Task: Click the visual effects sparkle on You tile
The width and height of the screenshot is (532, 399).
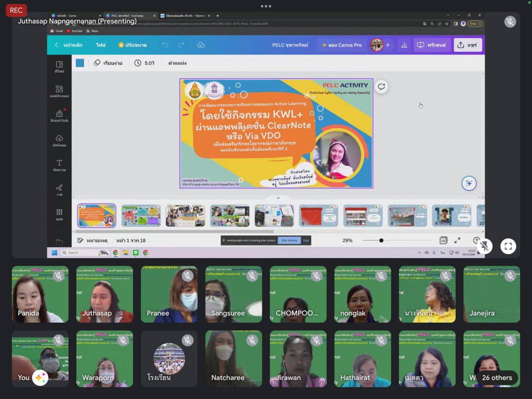Action: point(39,378)
